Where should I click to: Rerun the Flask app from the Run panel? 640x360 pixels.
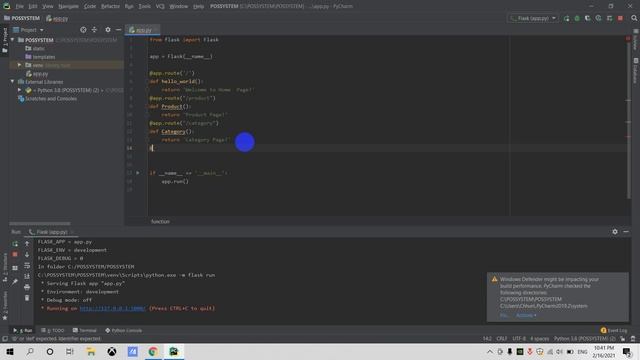pyautogui.click(x=15, y=244)
